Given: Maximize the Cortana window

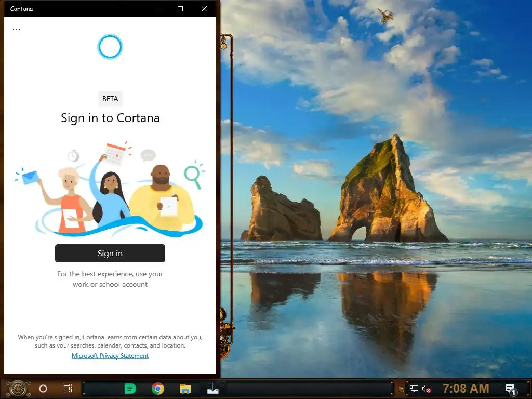Looking at the screenshot, I should tap(180, 9).
